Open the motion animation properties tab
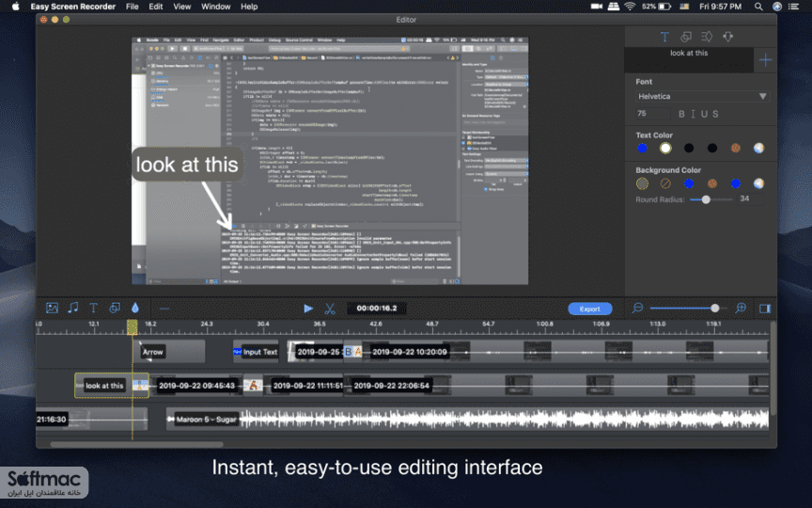This screenshot has width=812, height=508. point(707,37)
